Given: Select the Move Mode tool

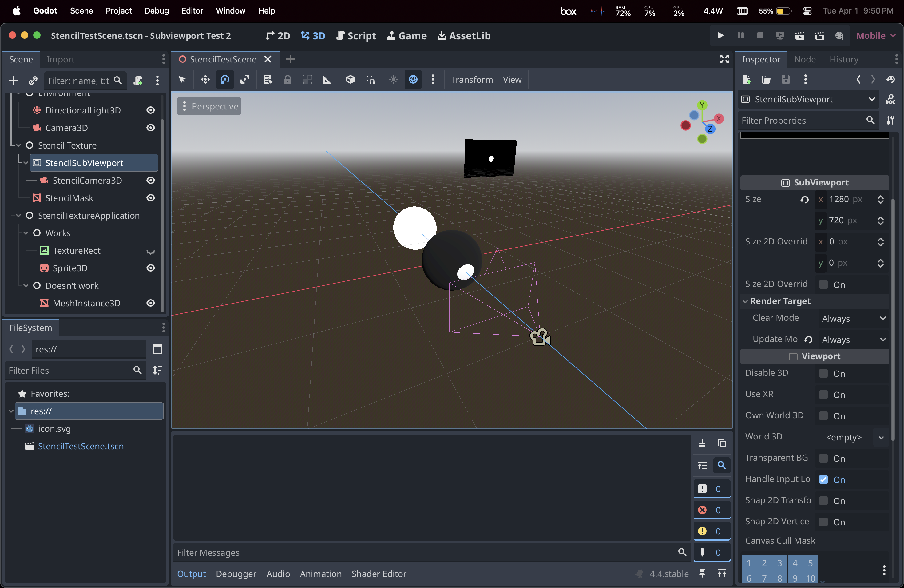Looking at the screenshot, I should point(205,79).
